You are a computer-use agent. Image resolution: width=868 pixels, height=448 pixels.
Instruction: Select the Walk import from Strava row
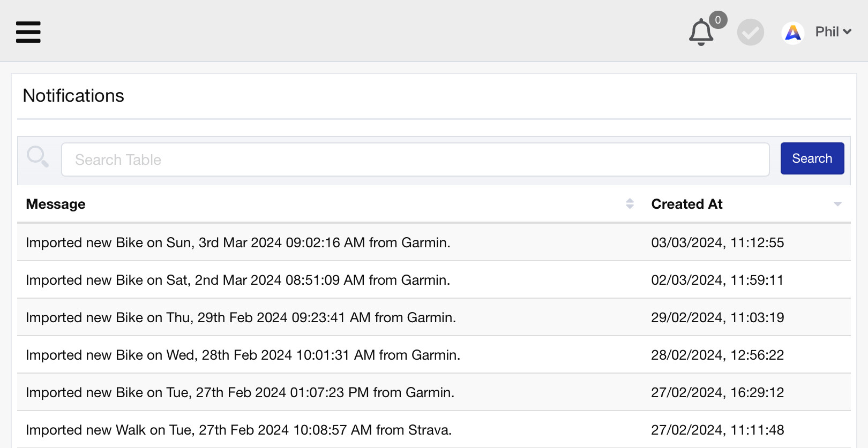(238, 430)
